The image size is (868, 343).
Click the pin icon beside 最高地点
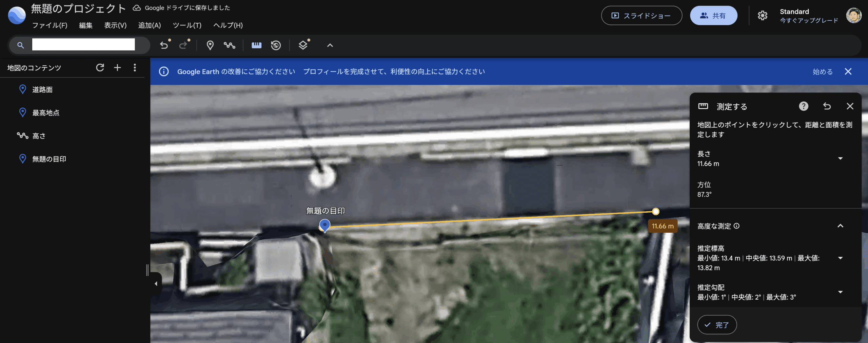pos(23,112)
